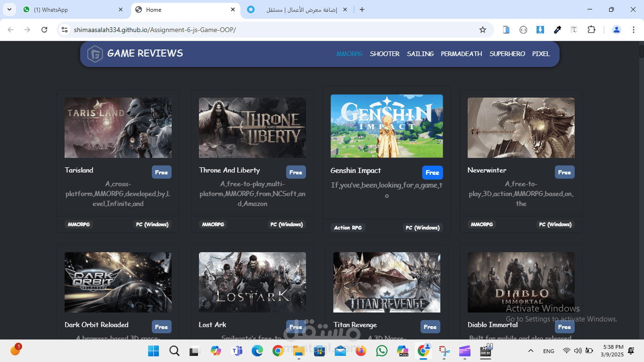644x362 pixels.
Task: Open the mobile device simulator extension
Action: [506, 30]
